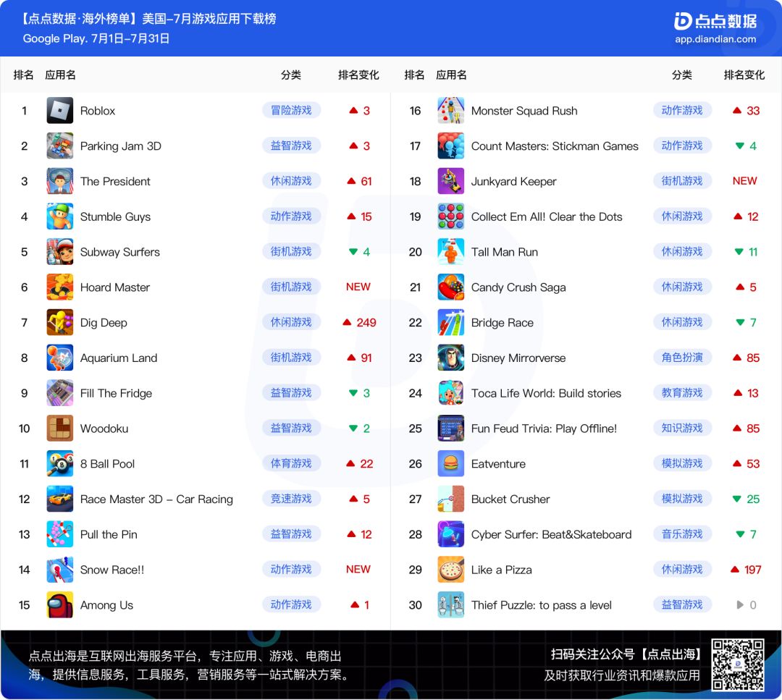This screenshot has width=782, height=700.
Task: Click the Fun Feud Trivia icon
Action: click(x=451, y=429)
